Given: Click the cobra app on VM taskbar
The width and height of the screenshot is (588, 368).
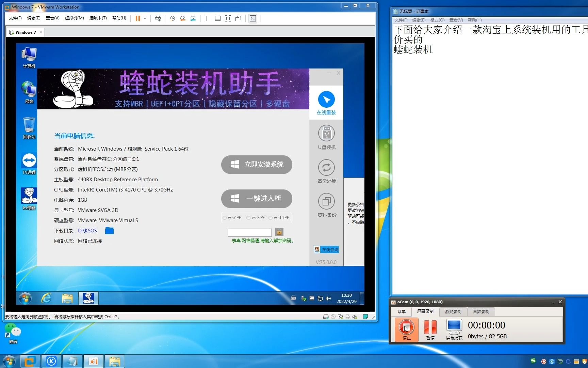Looking at the screenshot, I should tap(88, 298).
